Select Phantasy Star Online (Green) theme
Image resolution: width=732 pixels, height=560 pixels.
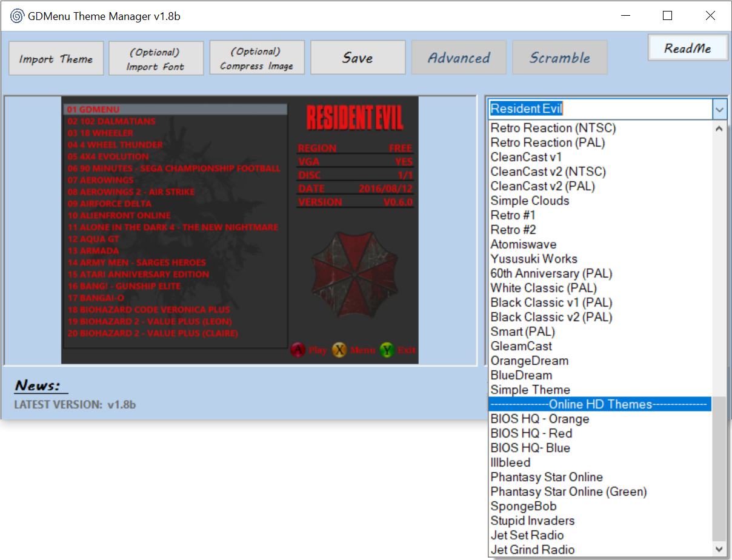[600, 492]
